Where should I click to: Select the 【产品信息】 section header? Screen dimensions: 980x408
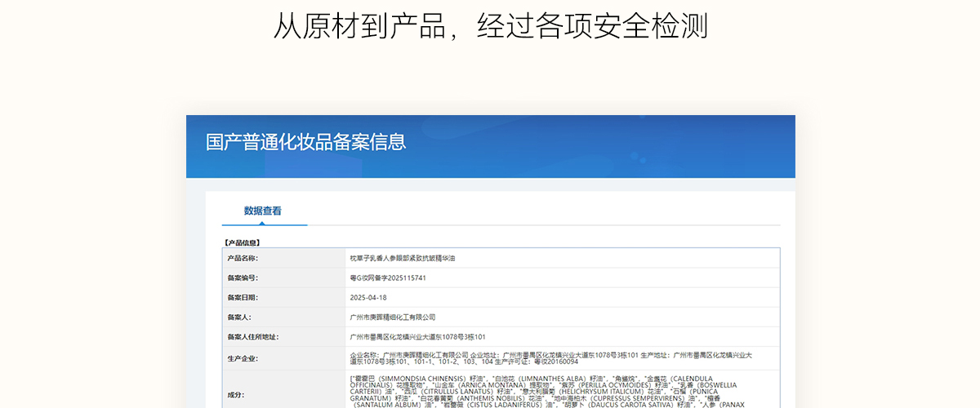pos(242,242)
